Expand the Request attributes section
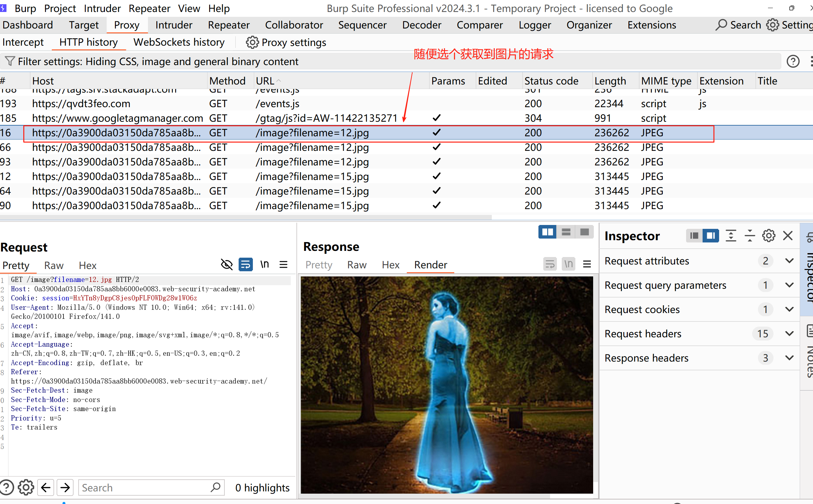Screen dimensions: 813x504 coord(789,261)
